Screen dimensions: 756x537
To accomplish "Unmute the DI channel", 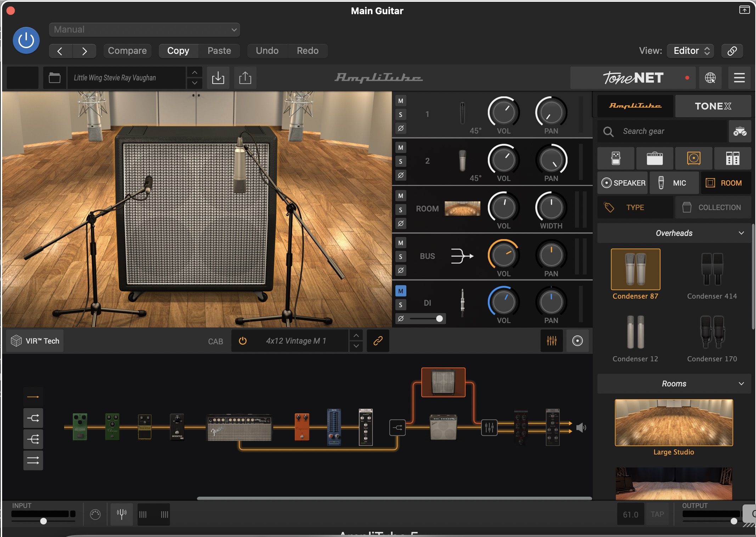I will point(401,291).
